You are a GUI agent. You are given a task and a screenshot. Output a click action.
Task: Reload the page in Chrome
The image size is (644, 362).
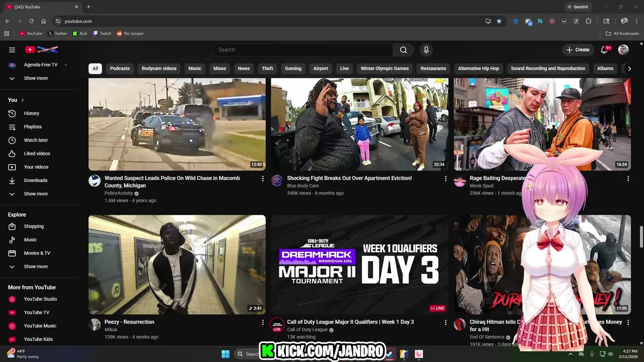(x=31, y=21)
